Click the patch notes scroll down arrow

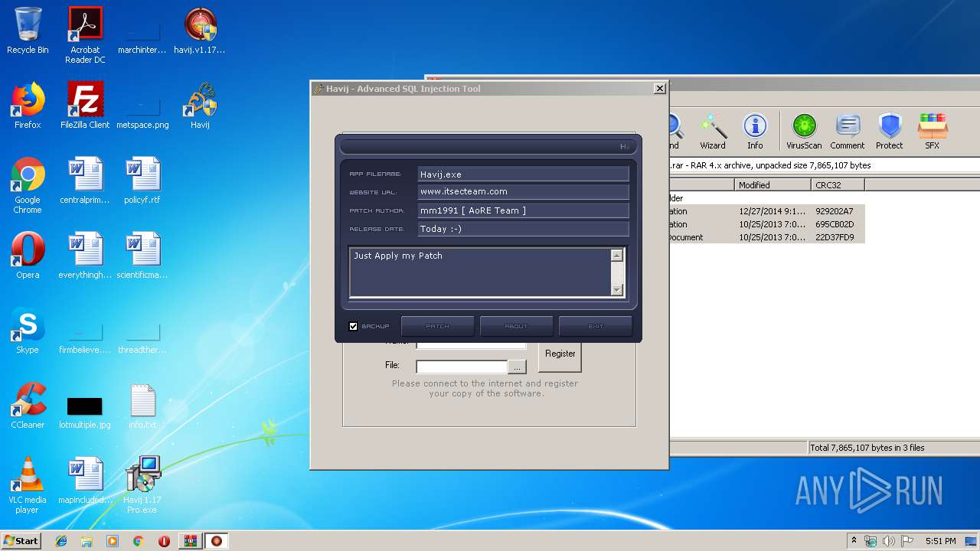coord(617,289)
